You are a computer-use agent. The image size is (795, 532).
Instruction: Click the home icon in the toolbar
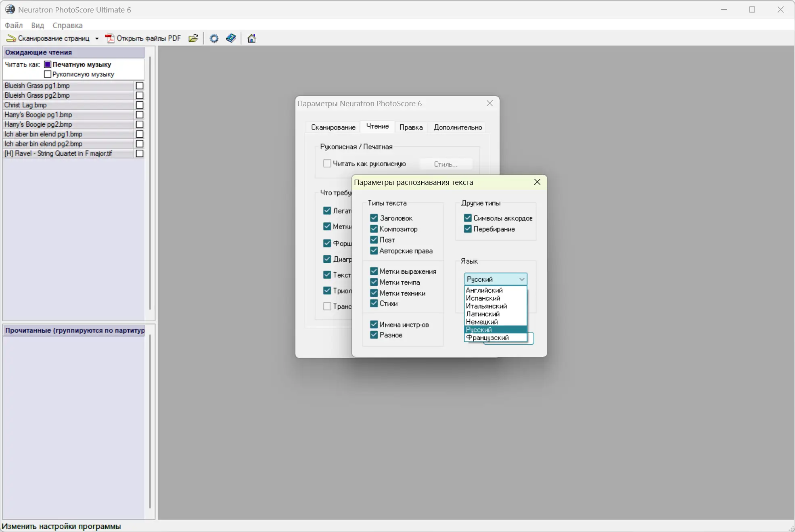[x=251, y=38]
